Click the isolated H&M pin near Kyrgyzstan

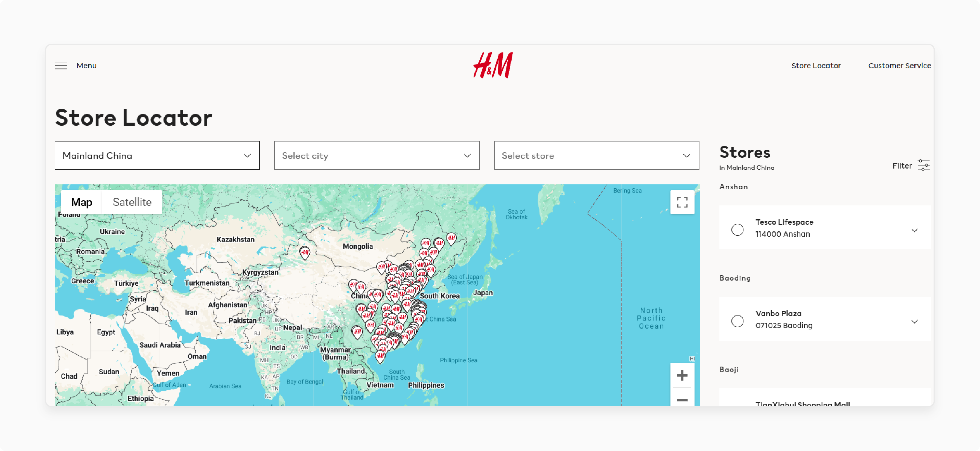[305, 253]
